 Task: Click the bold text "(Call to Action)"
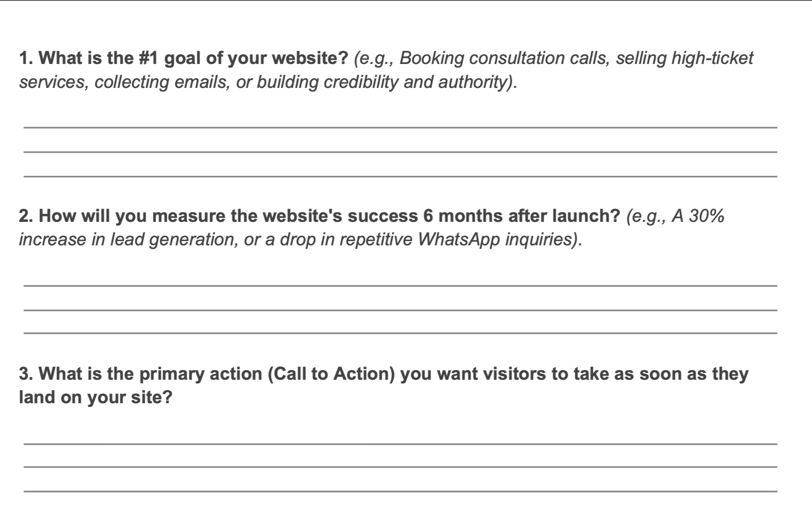tap(331, 374)
